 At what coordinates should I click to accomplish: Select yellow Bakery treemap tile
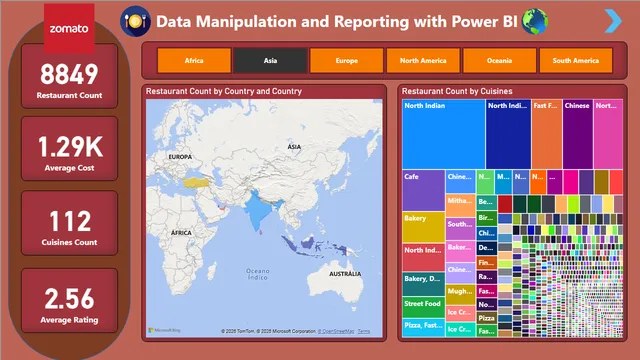[x=423, y=227]
